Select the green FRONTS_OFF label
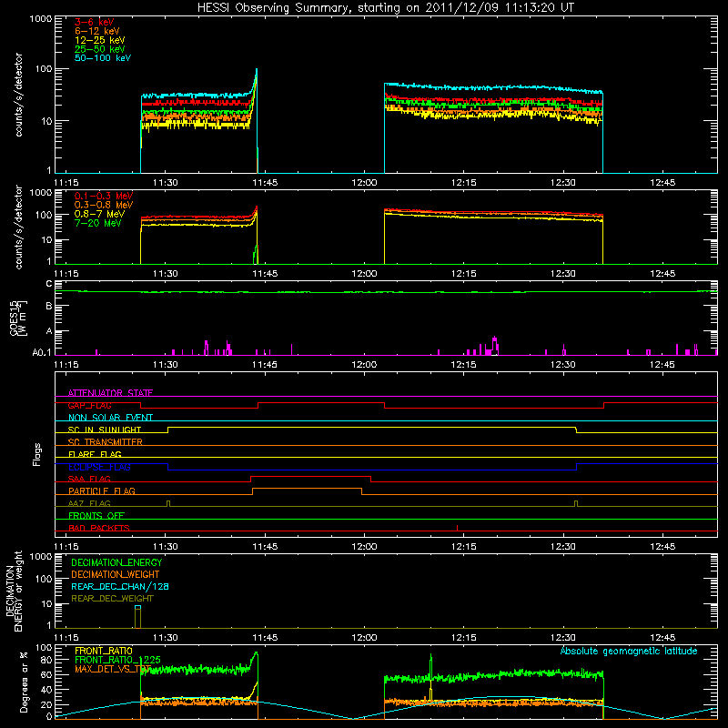Viewport: 728px width, 728px height. pyautogui.click(x=96, y=516)
